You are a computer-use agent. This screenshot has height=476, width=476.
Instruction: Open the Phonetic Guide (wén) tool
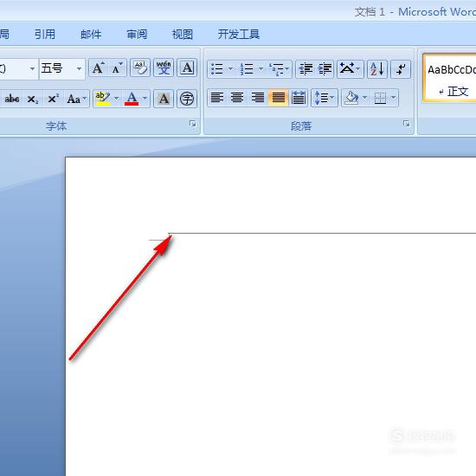[x=164, y=68]
